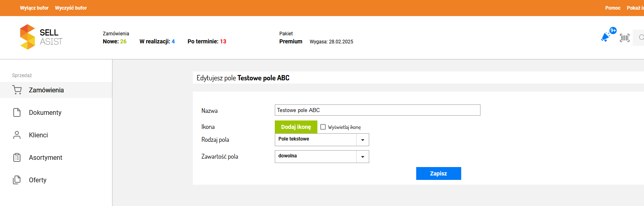Click the Po terminie: 13 counter

click(x=207, y=41)
